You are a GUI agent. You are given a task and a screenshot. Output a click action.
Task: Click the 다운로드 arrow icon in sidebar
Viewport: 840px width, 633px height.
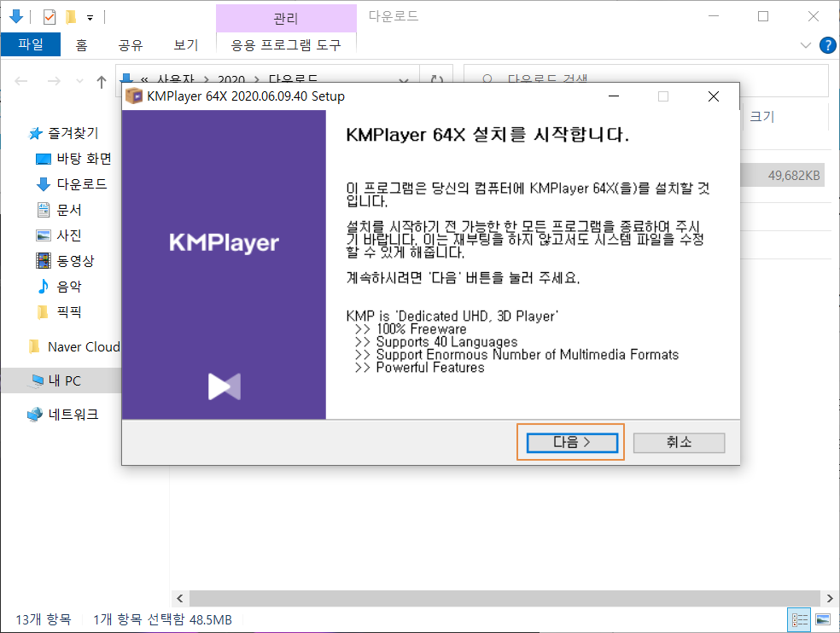coord(44,185)
